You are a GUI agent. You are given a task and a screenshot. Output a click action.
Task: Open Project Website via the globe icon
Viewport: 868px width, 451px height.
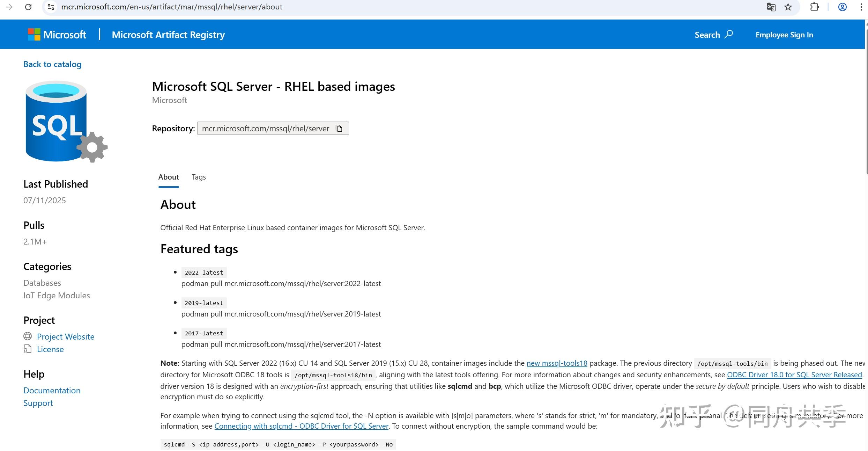pyautogui.click(x=28, y=336)
